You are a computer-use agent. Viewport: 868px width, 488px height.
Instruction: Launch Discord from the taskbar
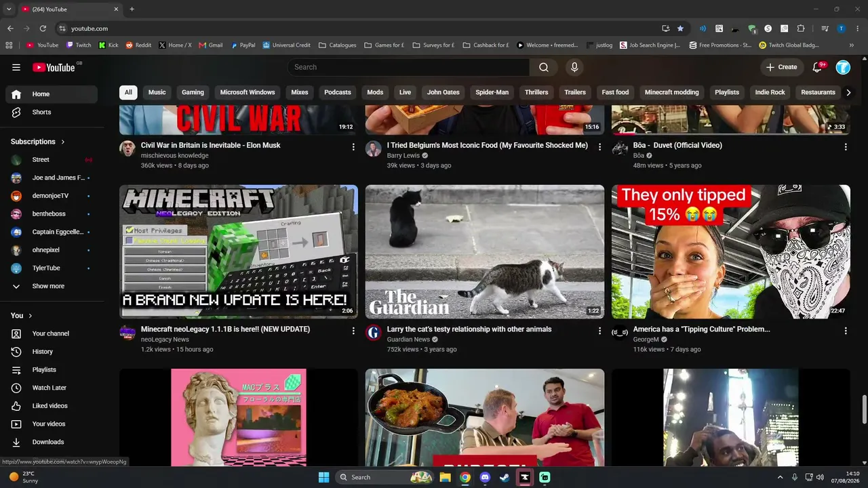(484, 477)
